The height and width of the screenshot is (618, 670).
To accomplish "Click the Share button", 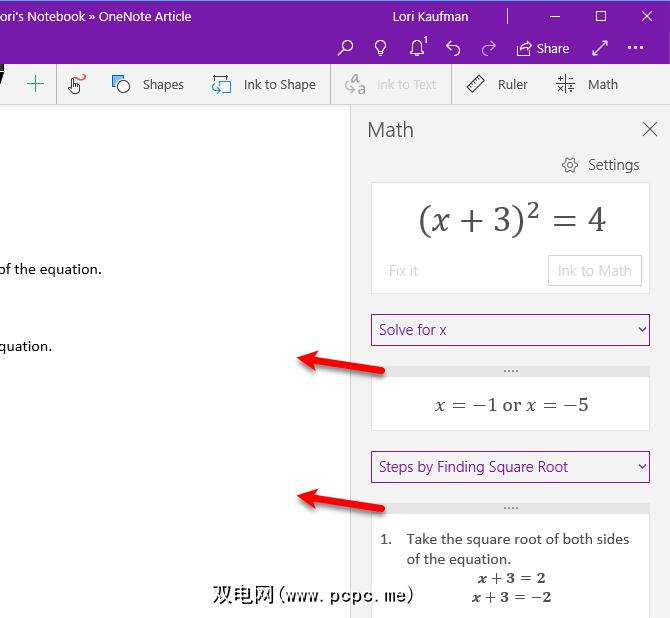I will pos(543,49).
